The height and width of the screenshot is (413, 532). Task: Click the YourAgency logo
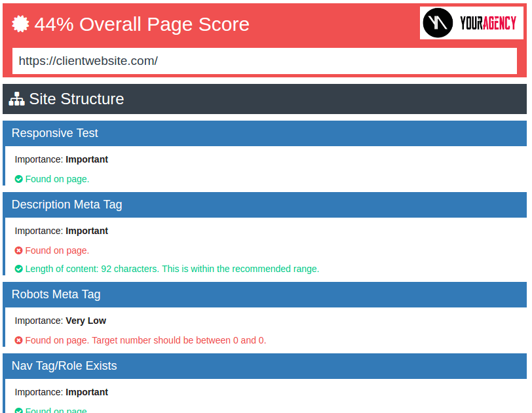click(471, 24)
